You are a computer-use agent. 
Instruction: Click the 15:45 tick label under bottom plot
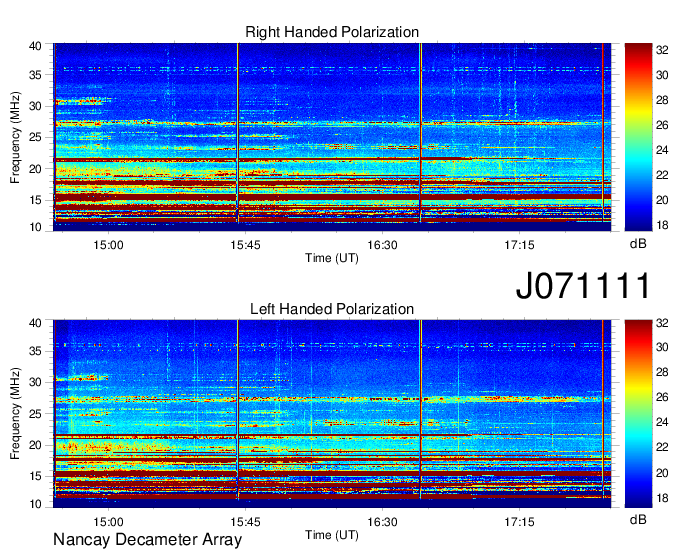point(245,521)
